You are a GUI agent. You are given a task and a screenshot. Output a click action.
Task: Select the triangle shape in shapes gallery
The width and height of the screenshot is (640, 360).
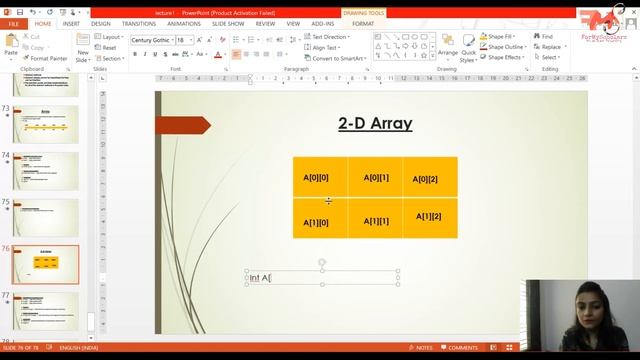(378, 46)
